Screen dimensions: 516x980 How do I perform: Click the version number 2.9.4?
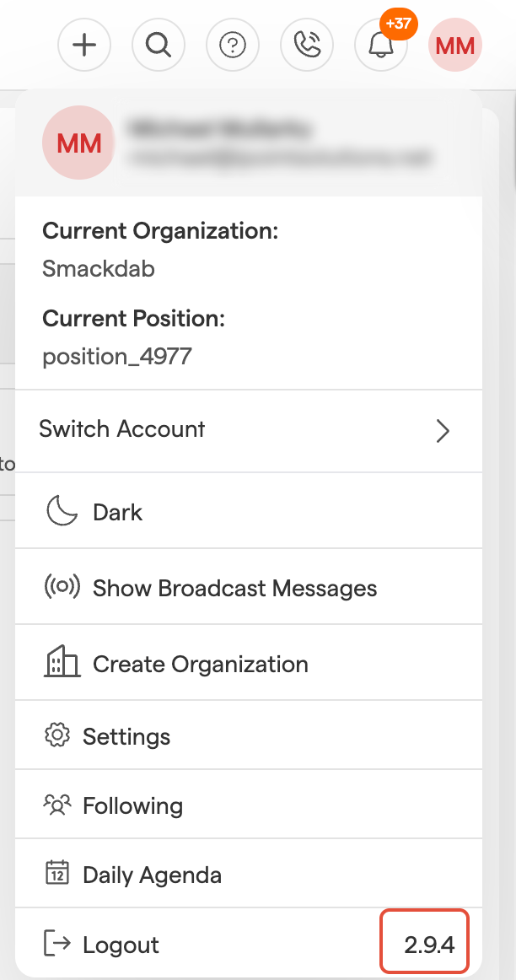pyautogui.click(x=429, y=945)
